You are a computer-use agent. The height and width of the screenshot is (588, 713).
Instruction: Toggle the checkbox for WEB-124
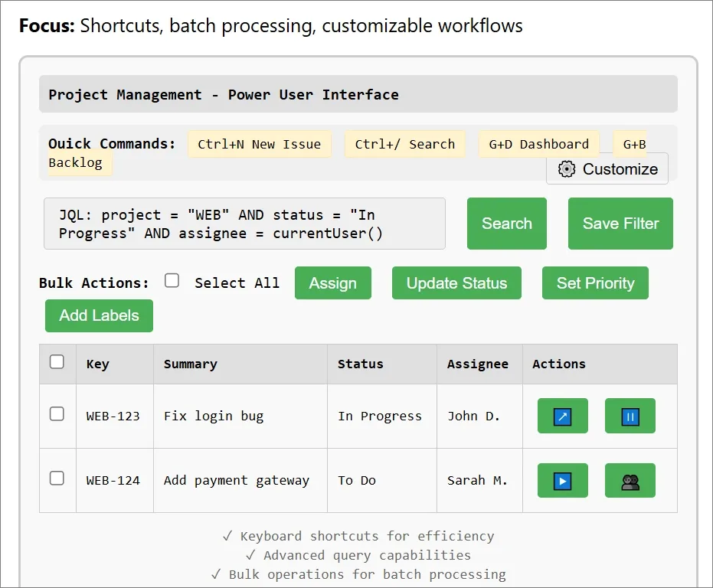click(x=57, y=479)
